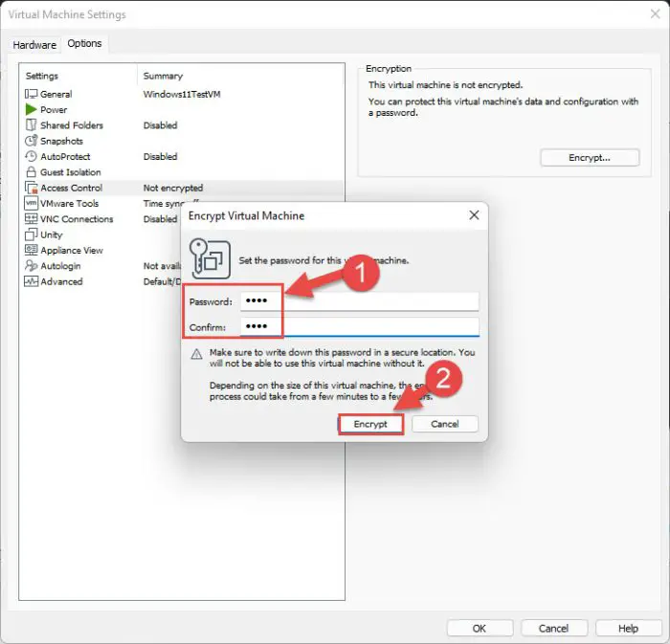This screenshot has height=644, width=670.
Task: Click OK in Virtual Machine Settings
Action: [480, 628]
